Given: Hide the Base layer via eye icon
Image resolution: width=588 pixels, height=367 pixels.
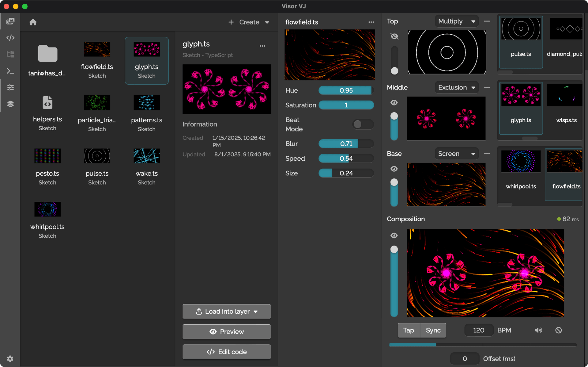Looking at the screenshot, I should tap(394, 169).
